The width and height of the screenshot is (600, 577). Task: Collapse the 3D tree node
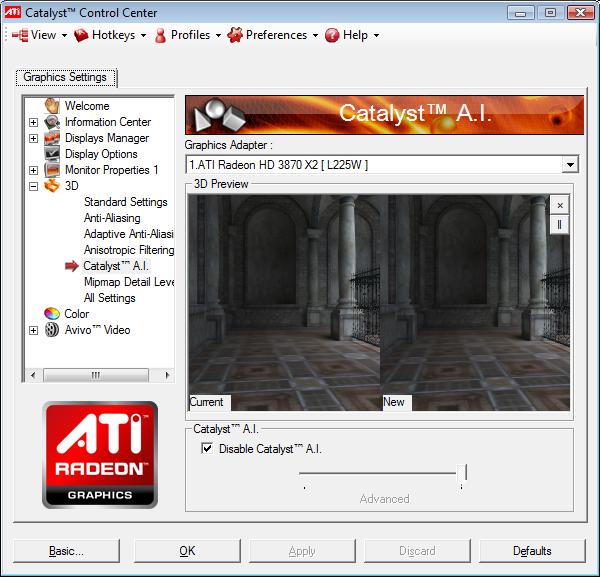(x=33, y=186)
